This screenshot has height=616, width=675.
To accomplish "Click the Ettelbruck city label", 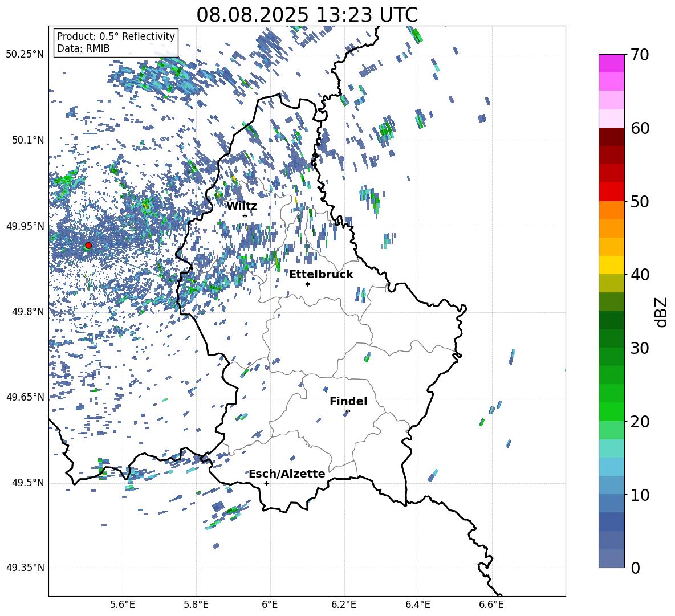I will pos(321,275).
